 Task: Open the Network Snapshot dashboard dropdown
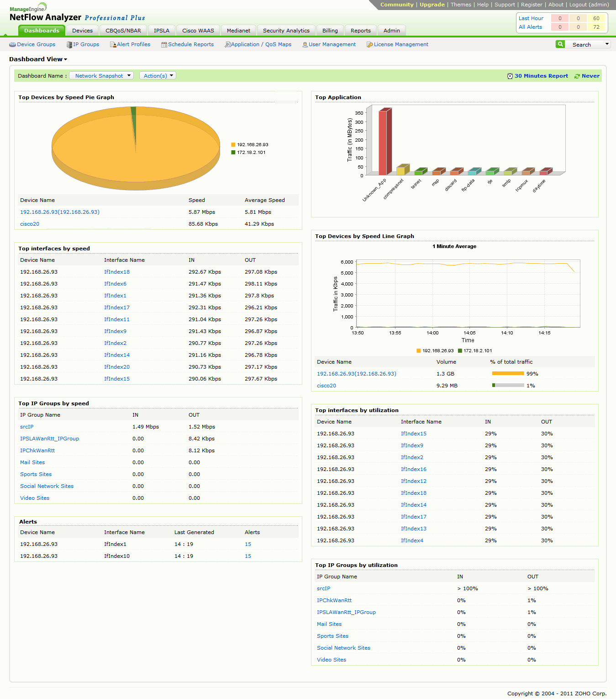tap(101, 76)
